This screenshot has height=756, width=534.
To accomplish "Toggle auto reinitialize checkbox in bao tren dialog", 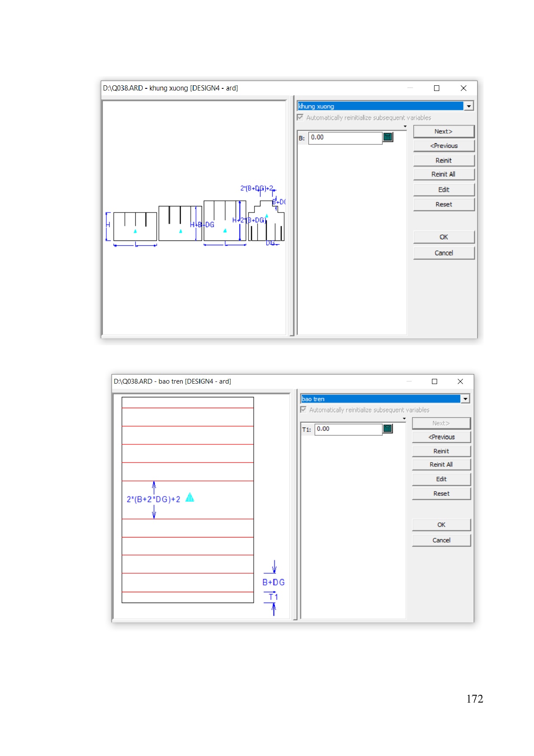I will pyautogui.click(x=304, y=410).
